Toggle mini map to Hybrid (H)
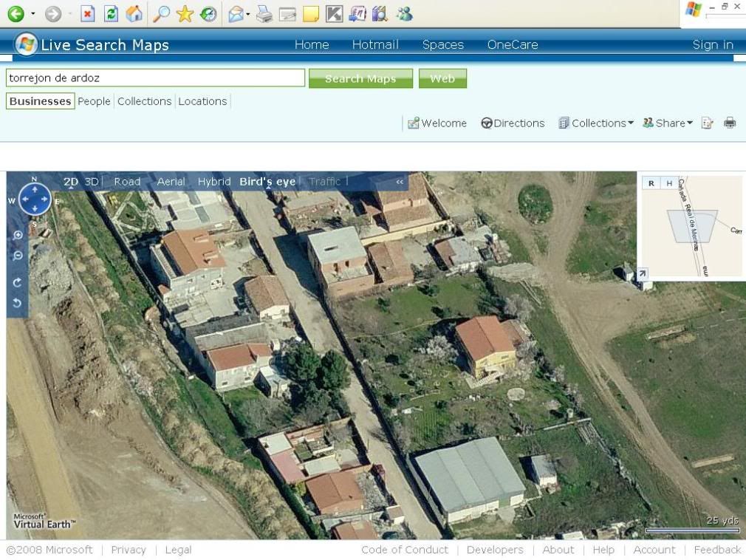Image resolution: width=746 pixels, height=560 pixels. coord(669,183)
